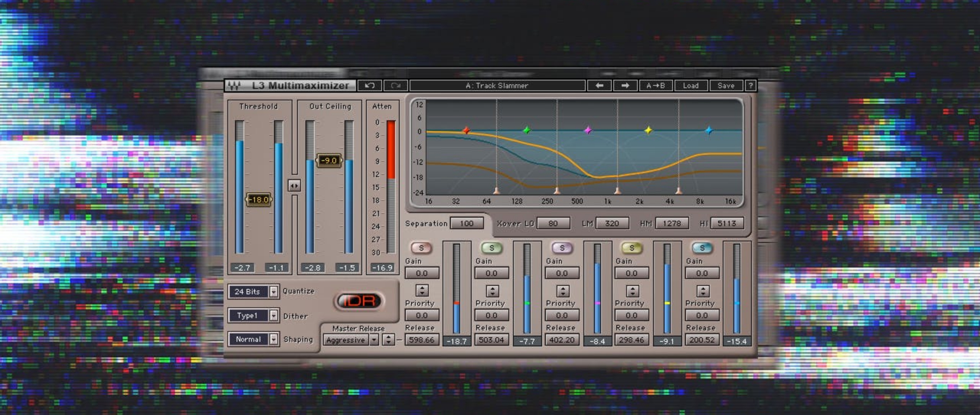The height and width of the screenshot is (415, 980).
Task: Click the Master Release up/down stepper
Action: tap(388, 340)
